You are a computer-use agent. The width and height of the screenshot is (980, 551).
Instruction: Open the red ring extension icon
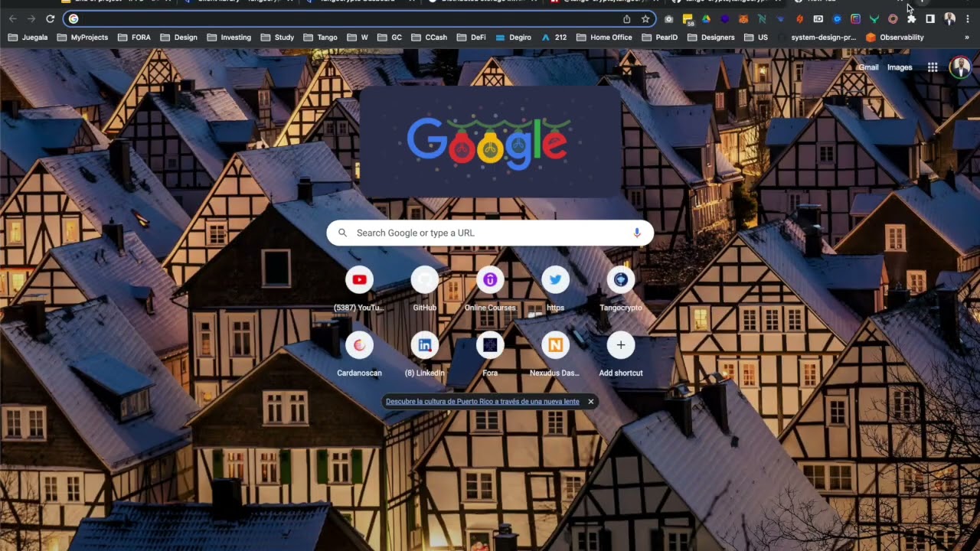click(x=893, y=18)
